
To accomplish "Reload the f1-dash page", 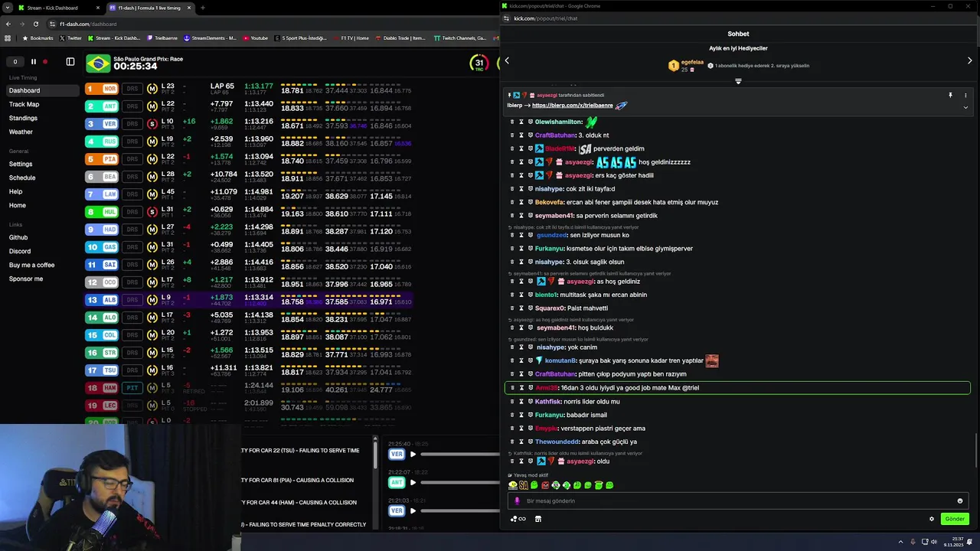I will [35, 24].
